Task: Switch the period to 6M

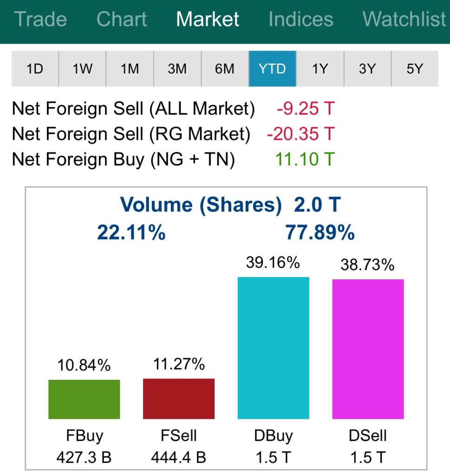Action: point(224,69)
